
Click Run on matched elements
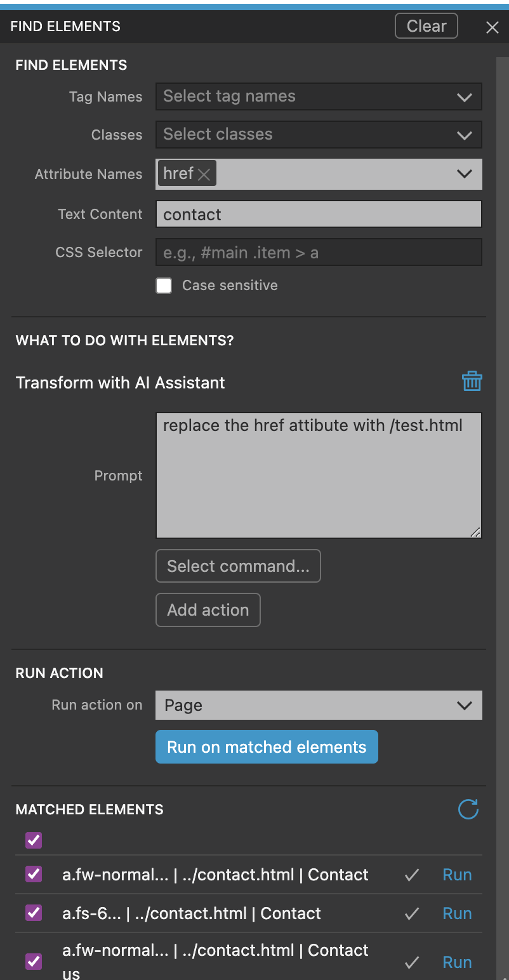tap(267, 747)
